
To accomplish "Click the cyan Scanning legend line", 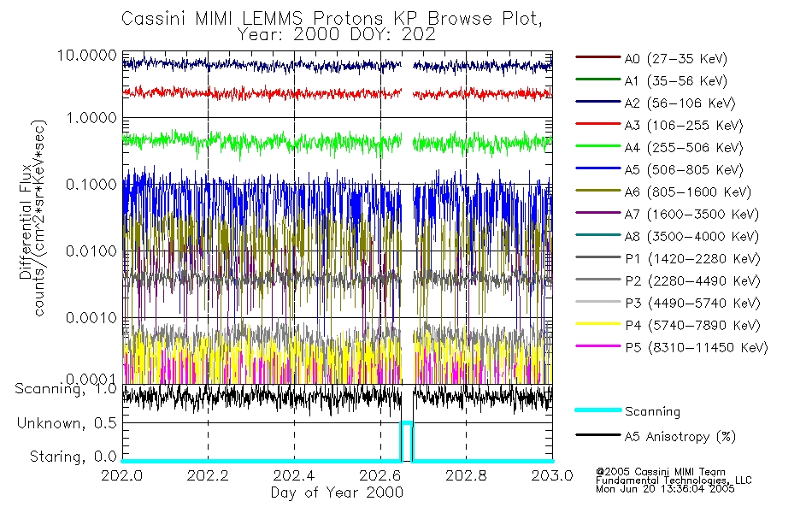I will [x=597, y=410].
